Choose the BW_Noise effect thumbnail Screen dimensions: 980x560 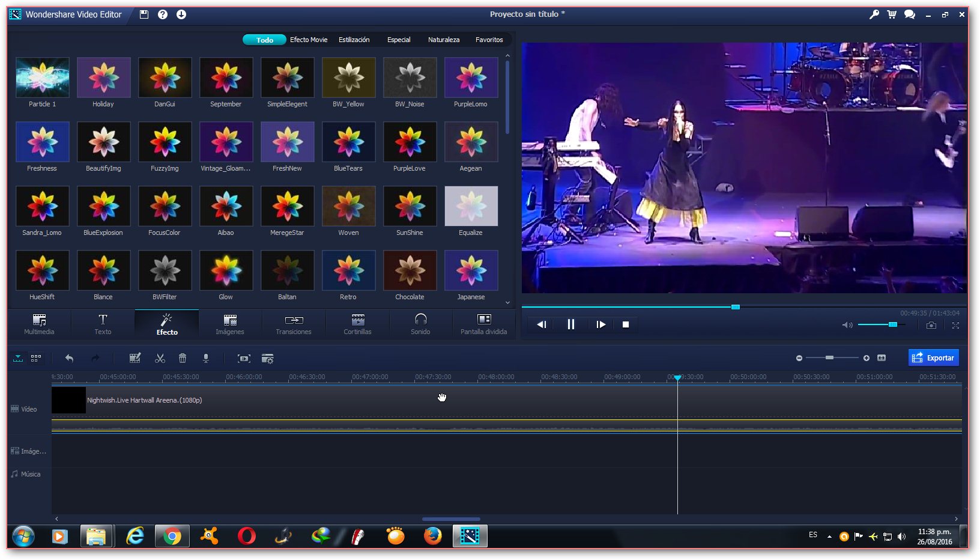(x=410, y=78)
